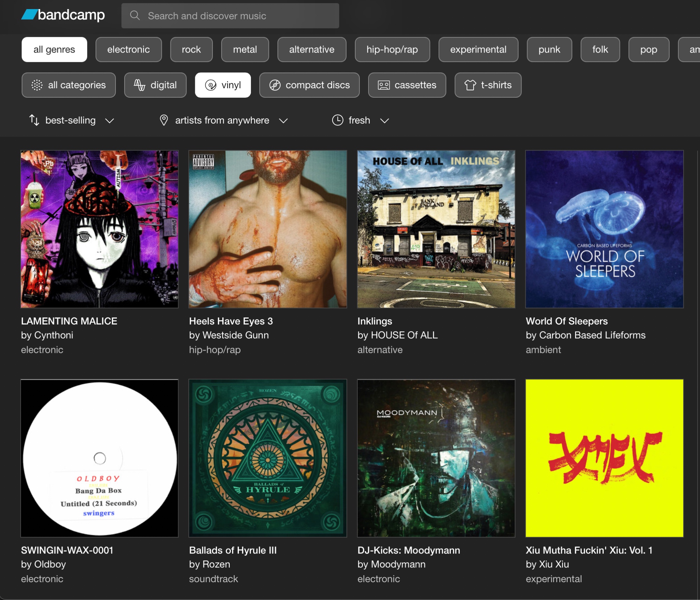Click the t-shirt icon
Image resolution: width=700 pixels, height=600 pixels.
tap(470, 85)
